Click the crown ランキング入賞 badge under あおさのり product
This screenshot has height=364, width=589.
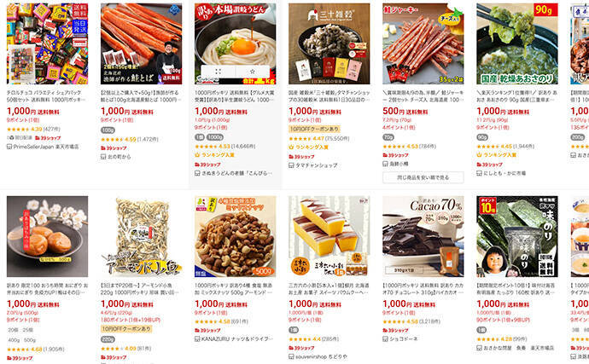[496, 154]
